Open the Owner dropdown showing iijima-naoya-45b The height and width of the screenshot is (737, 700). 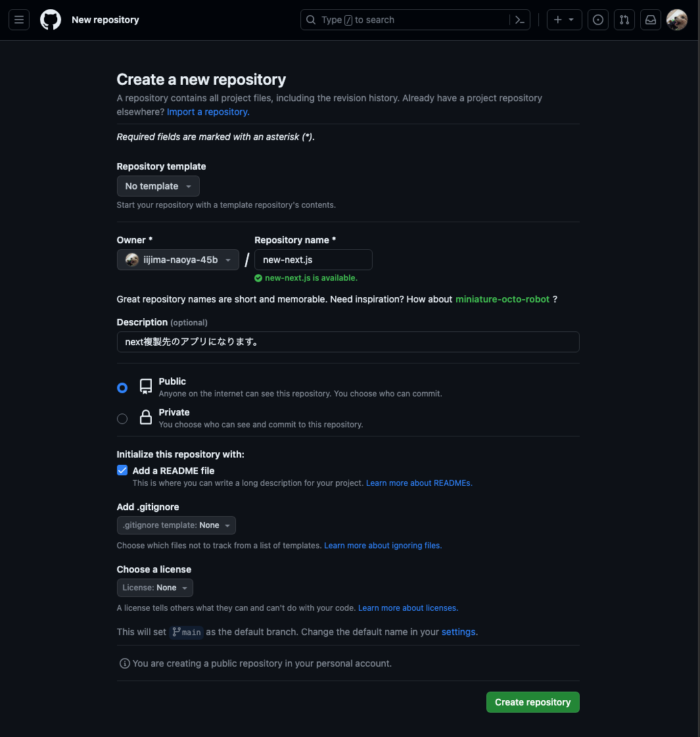pos(177,260)
